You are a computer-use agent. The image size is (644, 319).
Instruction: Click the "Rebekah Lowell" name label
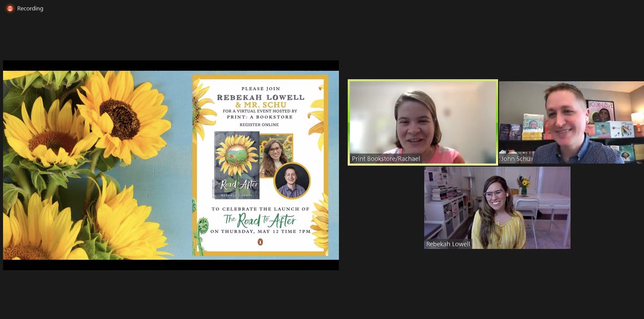447,244
